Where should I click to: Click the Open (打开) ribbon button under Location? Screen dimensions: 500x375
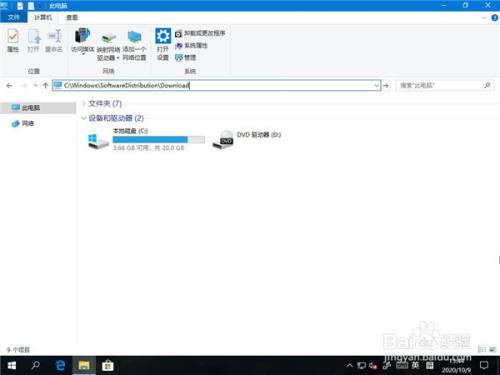pos(33,41)
